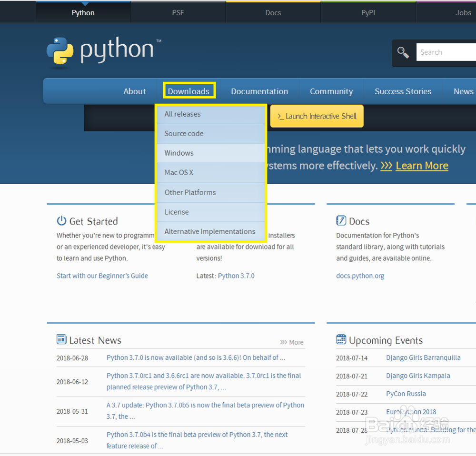Click the arrows before Learn More
Screen dimensions: 476x456
[x=387, y=166]
